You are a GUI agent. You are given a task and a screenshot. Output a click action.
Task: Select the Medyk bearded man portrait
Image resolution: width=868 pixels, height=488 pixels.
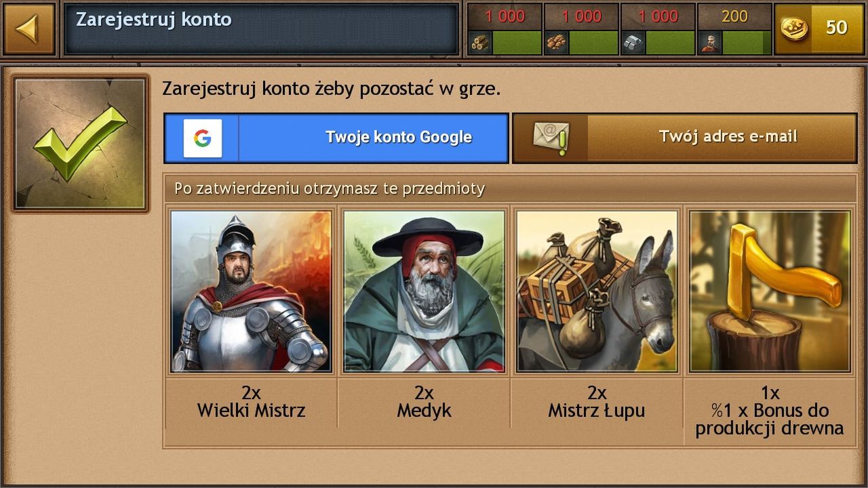[x=424, y=291]
